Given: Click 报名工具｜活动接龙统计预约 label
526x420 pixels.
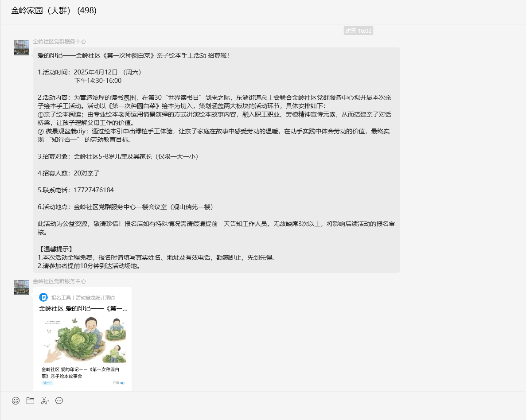Looking at the screenshot, I should (83, 298).
